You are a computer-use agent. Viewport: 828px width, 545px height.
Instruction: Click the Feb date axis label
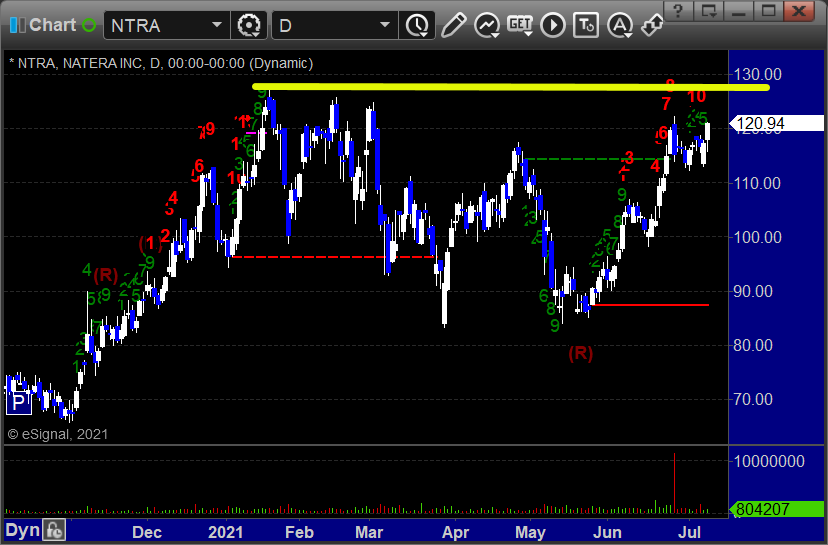[x=299, y=532]
